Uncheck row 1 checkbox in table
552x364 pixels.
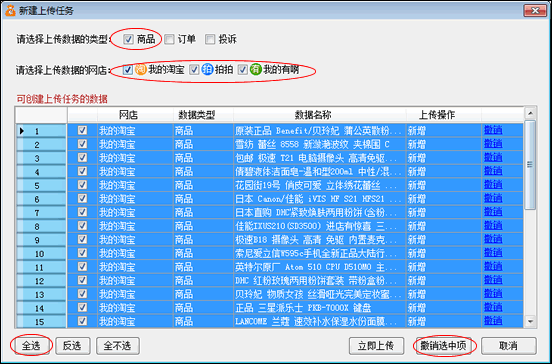pos(82,130)
